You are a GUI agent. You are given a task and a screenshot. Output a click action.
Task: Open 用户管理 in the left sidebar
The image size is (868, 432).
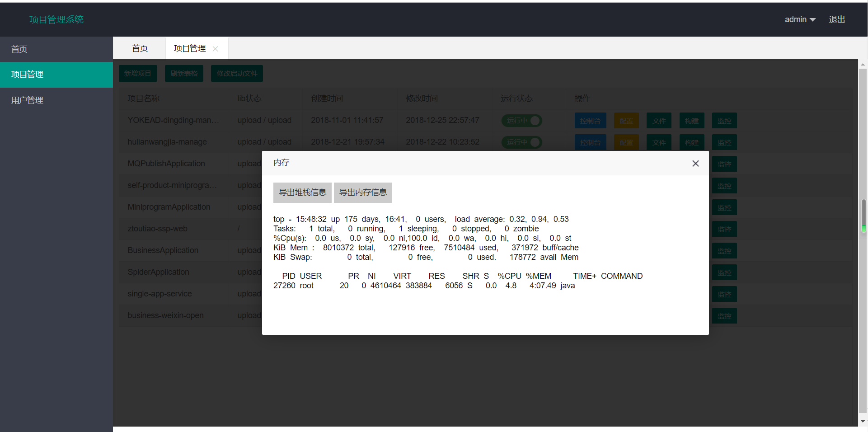tap(56, 100)
